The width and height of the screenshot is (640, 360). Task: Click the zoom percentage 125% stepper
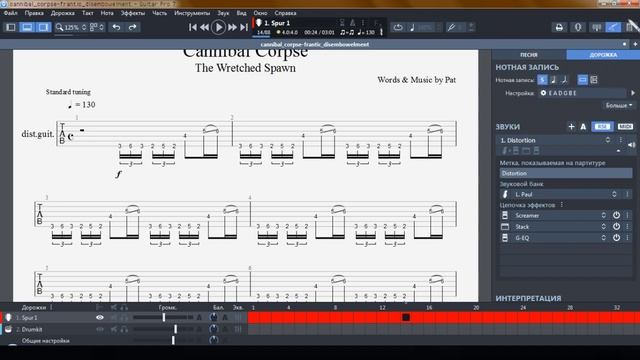(84, 27)
